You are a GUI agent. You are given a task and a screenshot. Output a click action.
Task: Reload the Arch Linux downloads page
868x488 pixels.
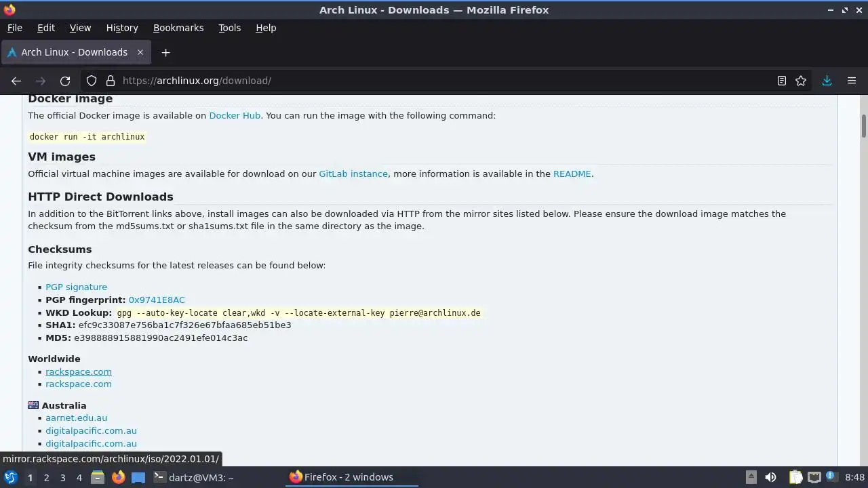[x=65, y=81]
